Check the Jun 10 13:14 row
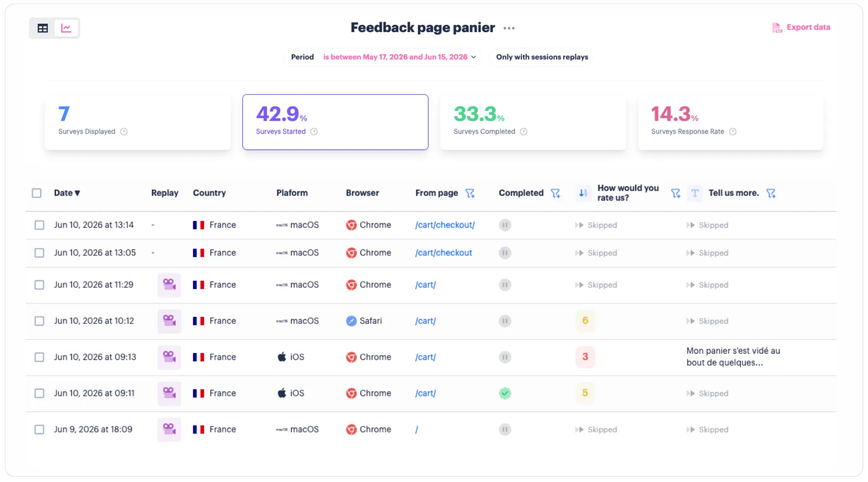 click(x=39, y=225)
